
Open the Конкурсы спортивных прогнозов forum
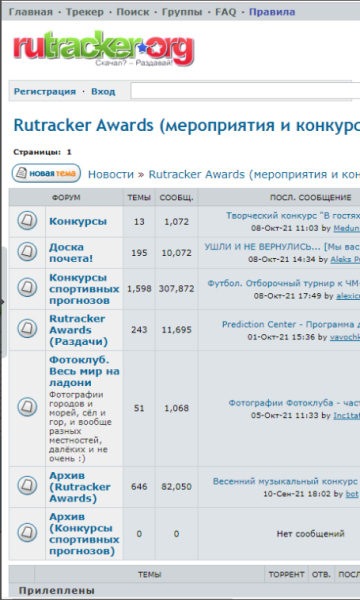tap(84, 289)
